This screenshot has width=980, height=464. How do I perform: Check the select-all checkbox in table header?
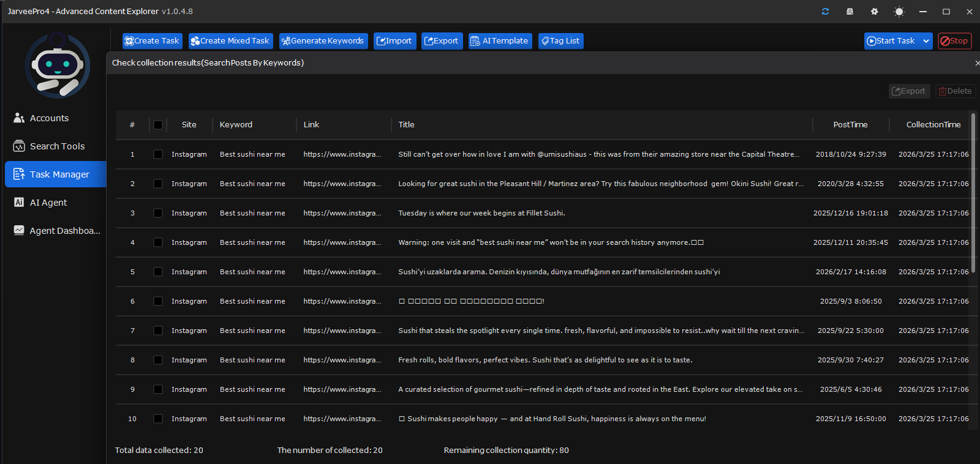158,125
